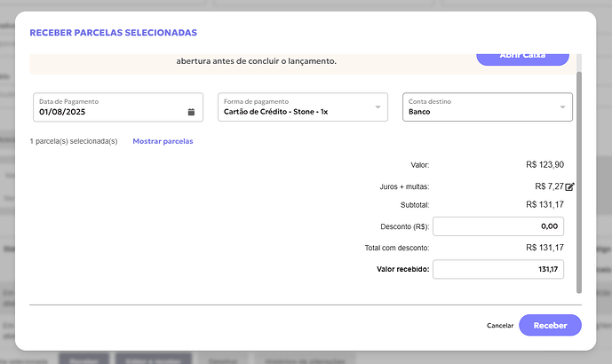This screenshot has width=612, height=364.
Task: Click the R$ 7,27 Juros + multas amount
Action: click(x=549, y=187)
